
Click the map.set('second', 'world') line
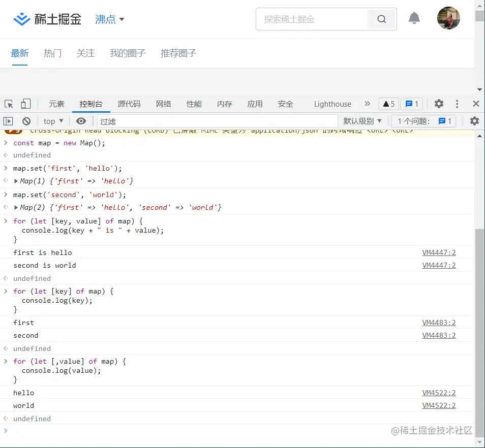click(x=70, y=195)
